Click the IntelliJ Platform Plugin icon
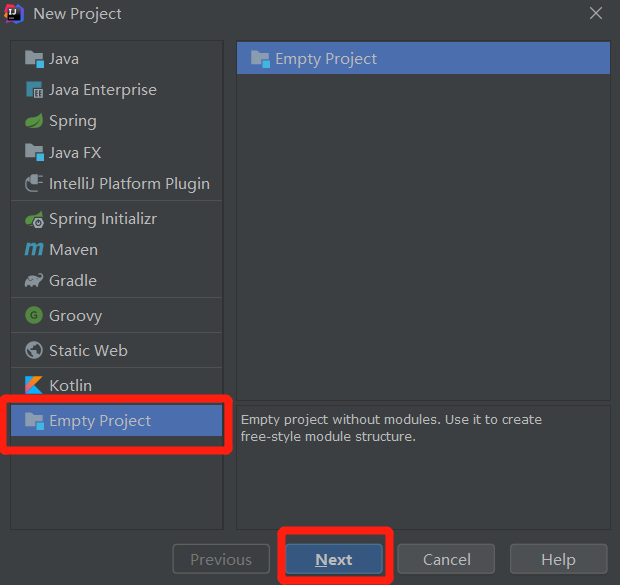620x585 pixels. pyautogui.click(x=34, y=183)
